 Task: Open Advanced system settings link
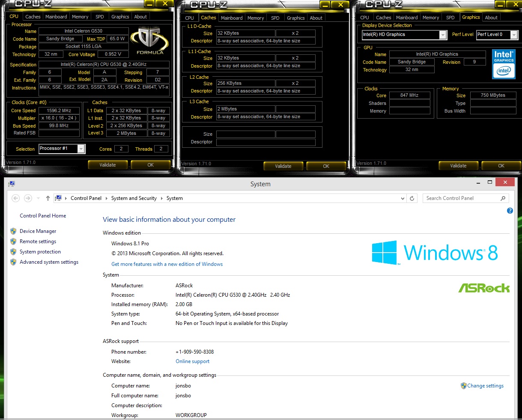(49, 262)
